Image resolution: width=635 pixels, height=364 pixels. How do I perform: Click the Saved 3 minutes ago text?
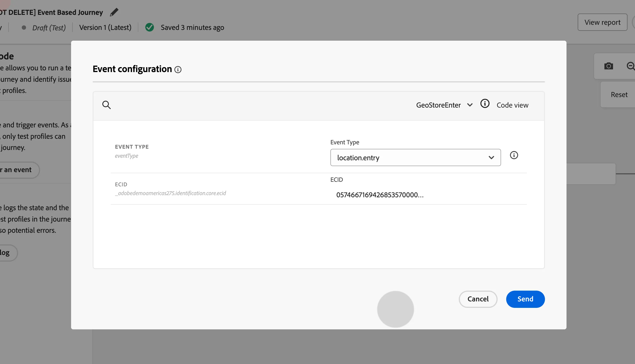(x=192, y=28)
